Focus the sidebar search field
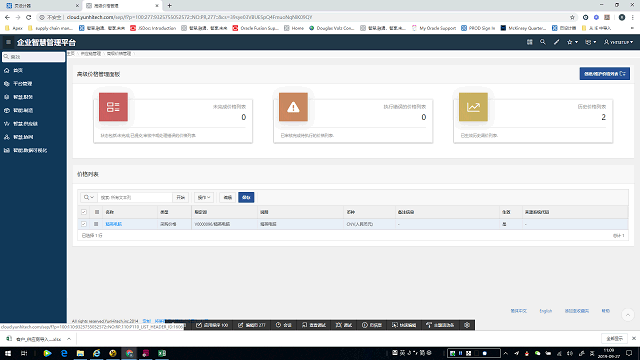 tap(33, 57)
